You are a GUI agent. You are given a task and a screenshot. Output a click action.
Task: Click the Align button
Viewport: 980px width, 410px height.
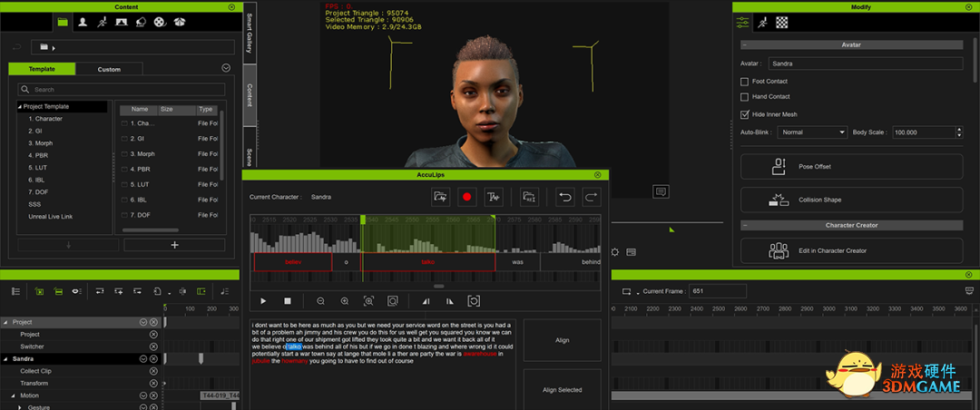click(x=562, y=340)
